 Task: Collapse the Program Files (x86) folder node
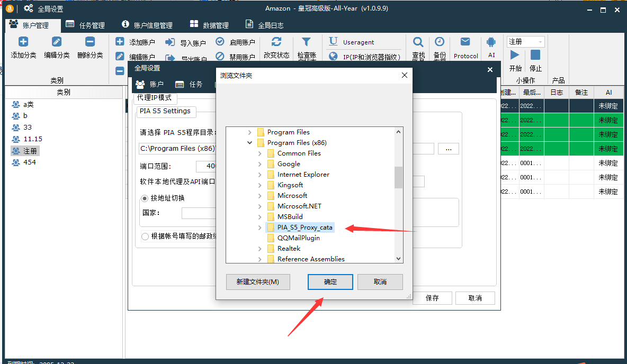pos(249,143)
